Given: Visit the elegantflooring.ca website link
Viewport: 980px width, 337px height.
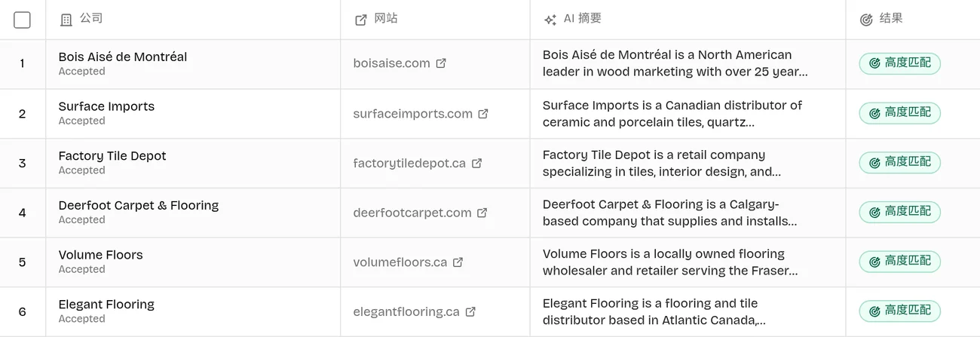Looking at the screenshot, I should pyautogui.click(x=406, y=311).
